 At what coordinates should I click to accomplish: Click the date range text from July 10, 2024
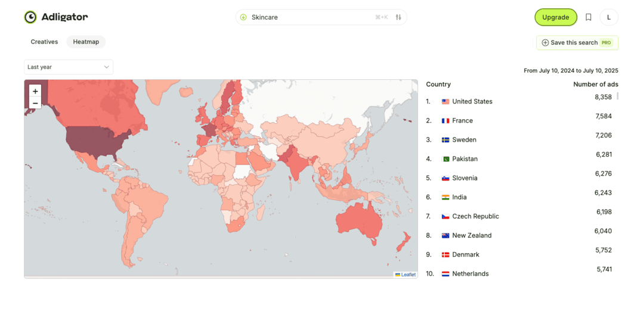pos(571,70)
